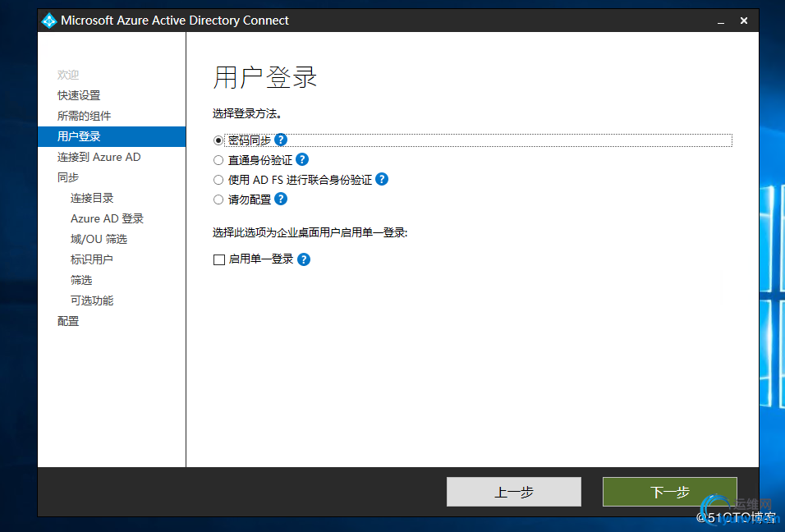
Task: Go to 连接到 Azure AD step
Action: pyautogui.click(x=99, y=157)
